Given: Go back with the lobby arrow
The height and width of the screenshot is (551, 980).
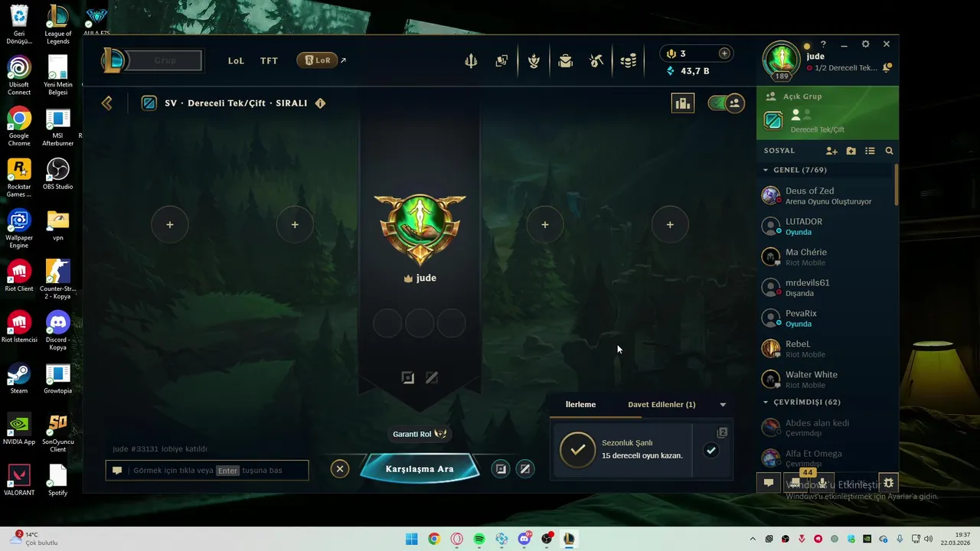Looking at the screenshot, I should coord(107,103).
